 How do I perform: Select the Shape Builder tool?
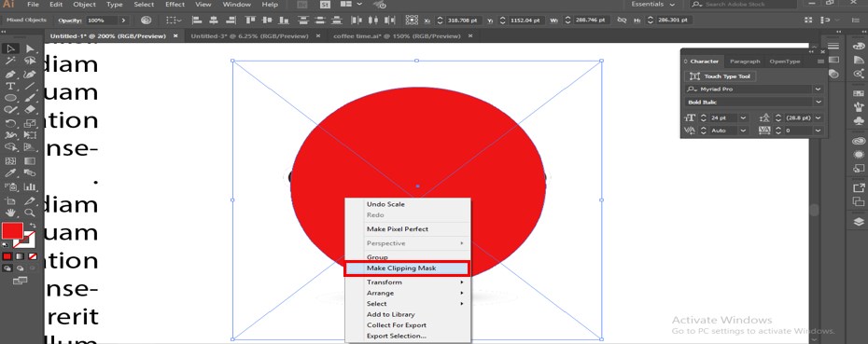pyautogui.click(x=10, y=147)
